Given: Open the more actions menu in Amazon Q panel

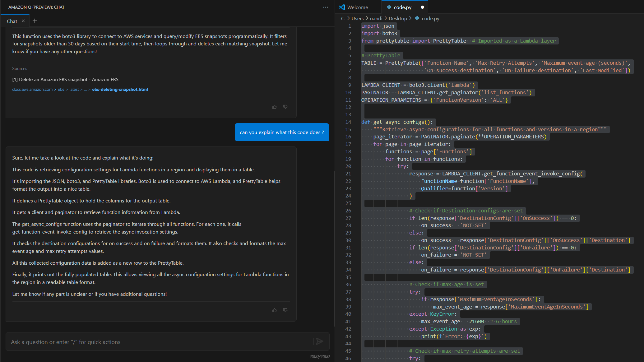Looking at the screenshot, I should point(325,7).
